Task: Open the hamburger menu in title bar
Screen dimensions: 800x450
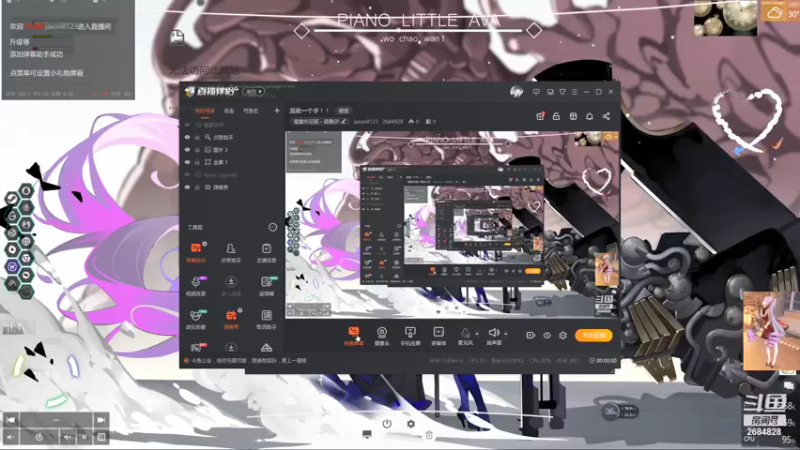Action: [574, 92]
